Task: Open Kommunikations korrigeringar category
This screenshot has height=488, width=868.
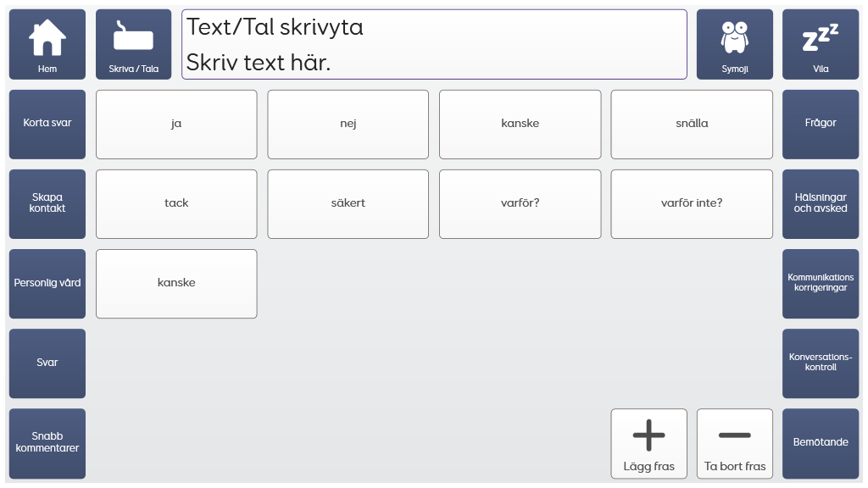Action: [820, 283]
